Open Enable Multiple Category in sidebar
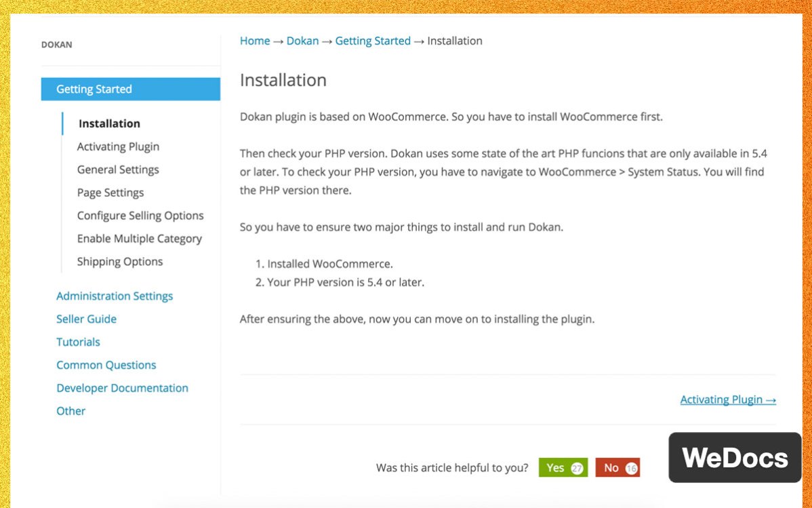This screenshot has width=812, height=508. pyautogui.click(x=140, y=239)
